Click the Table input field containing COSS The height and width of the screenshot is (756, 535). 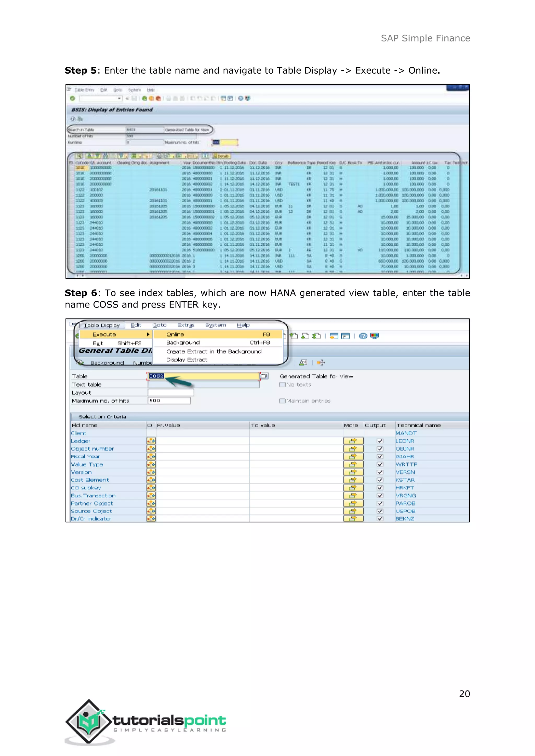pyautogui.click(x=203, y=376)
